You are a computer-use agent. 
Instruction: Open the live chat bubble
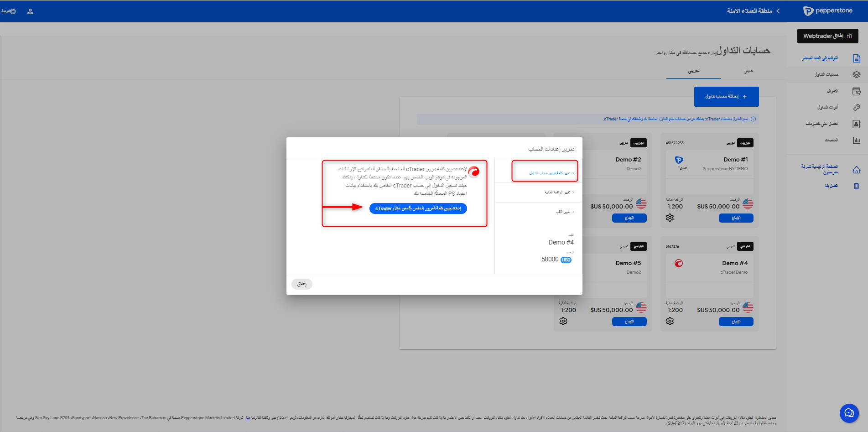pyautogui.click(x=849, y=413)
